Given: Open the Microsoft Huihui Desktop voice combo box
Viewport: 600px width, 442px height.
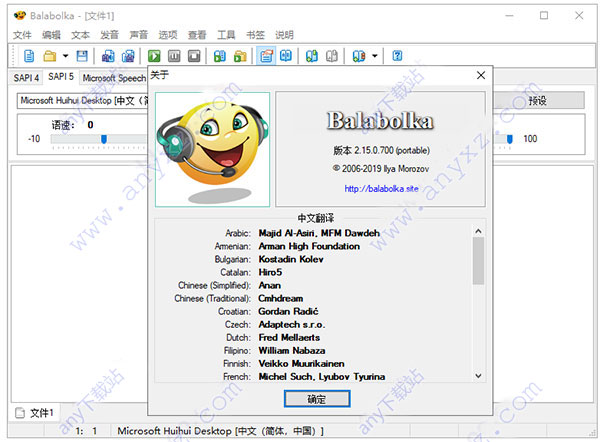Looking at the screenshot, I should (x=82, y=101).
